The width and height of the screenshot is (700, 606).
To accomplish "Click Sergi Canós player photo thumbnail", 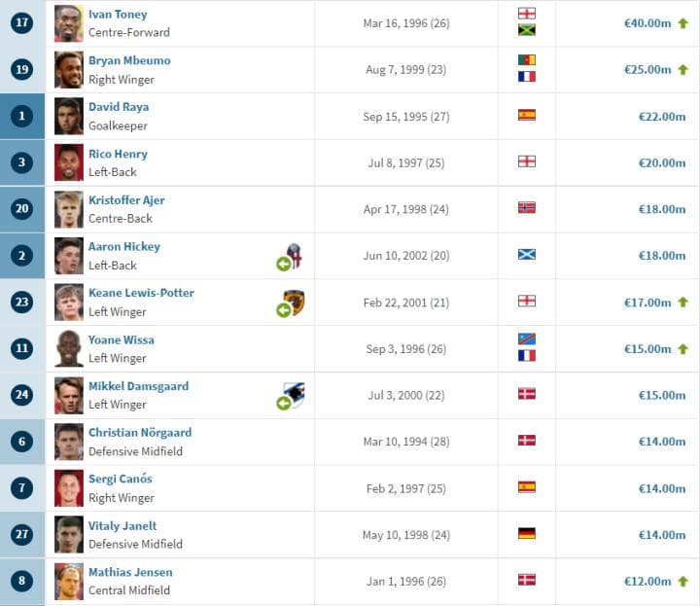I will [69, 488].
